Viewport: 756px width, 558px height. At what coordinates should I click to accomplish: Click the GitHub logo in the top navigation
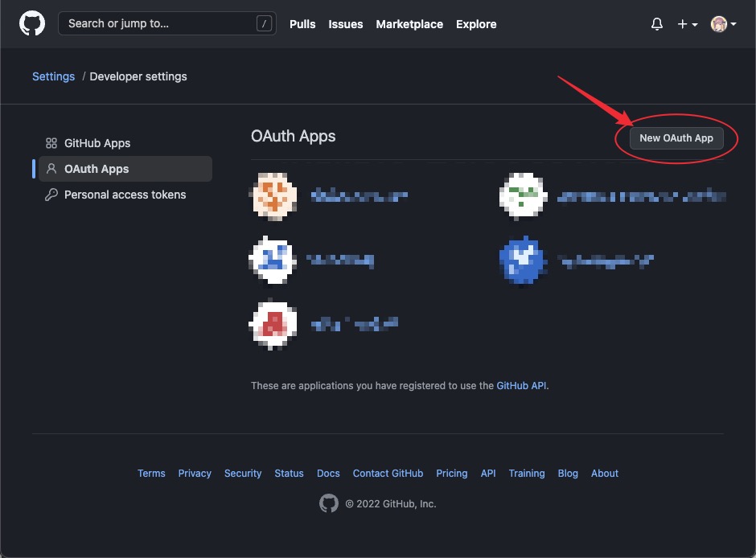tap(32, 23)
